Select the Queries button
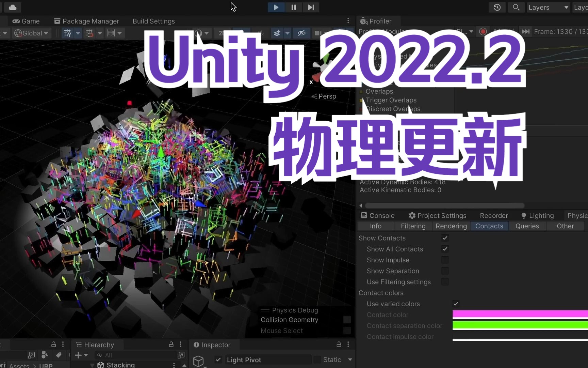 (527, 226)
